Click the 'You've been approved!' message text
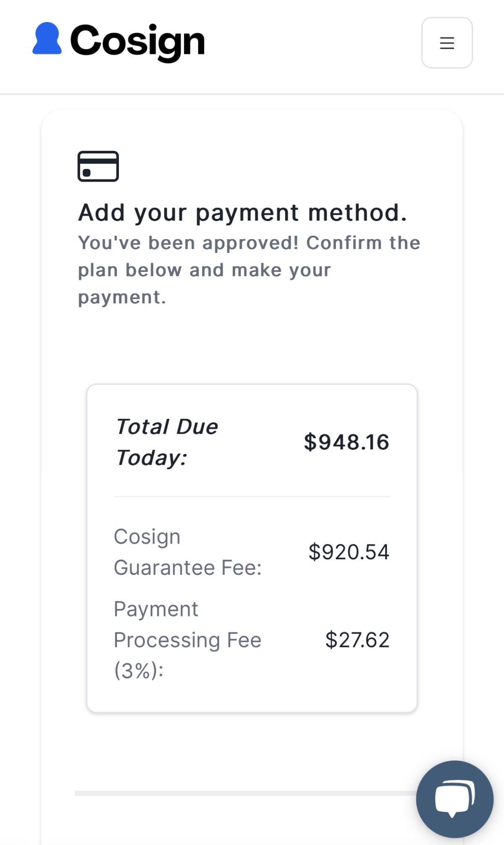 [x=188, y=243]
